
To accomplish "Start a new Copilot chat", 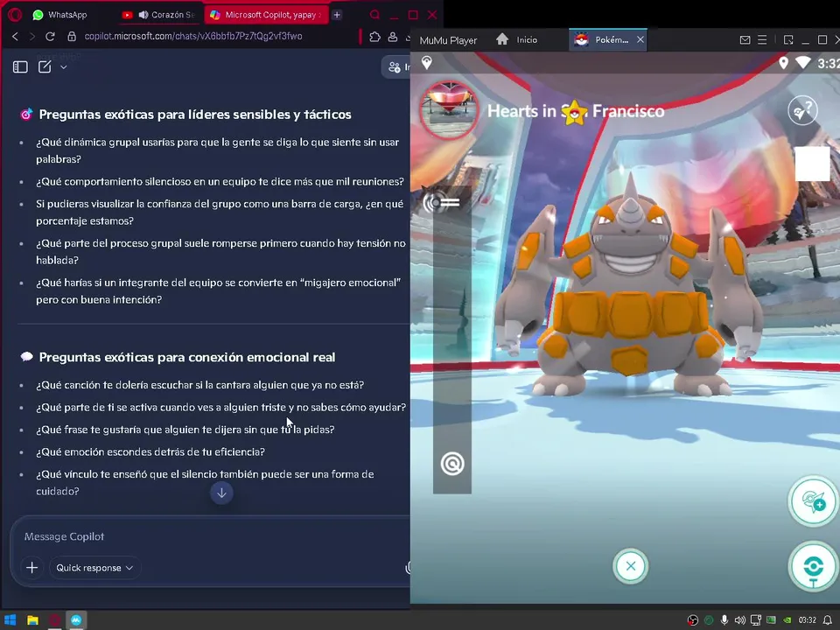I will pos(45,67).
